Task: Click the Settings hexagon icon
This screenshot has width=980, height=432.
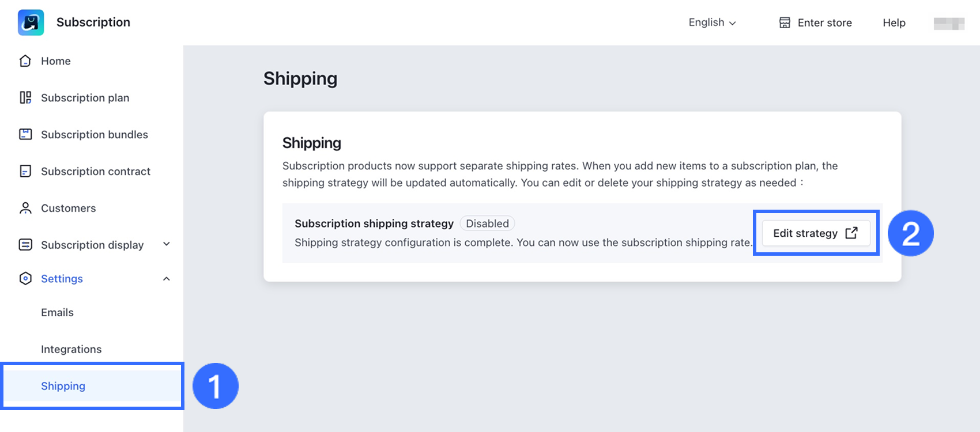Action: [25, 279]
